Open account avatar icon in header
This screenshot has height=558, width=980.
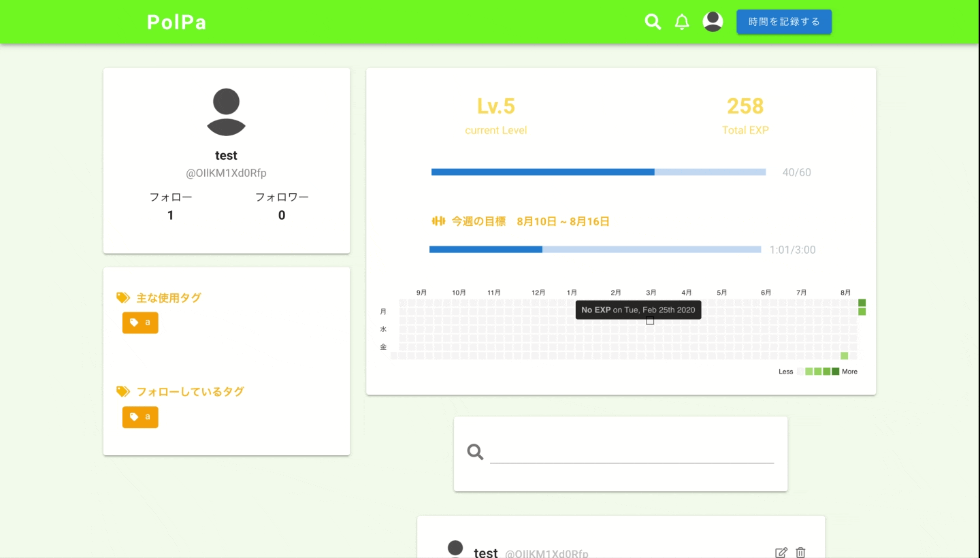[x=713, y=22]
